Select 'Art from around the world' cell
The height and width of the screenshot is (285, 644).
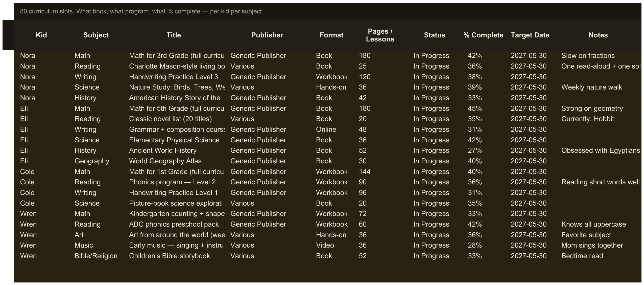pos(174,235)
